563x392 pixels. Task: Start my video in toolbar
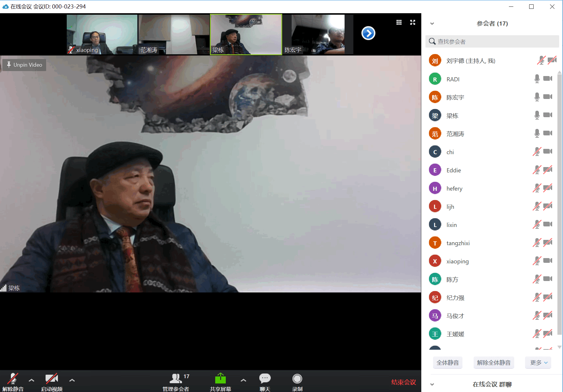point(51,379)
